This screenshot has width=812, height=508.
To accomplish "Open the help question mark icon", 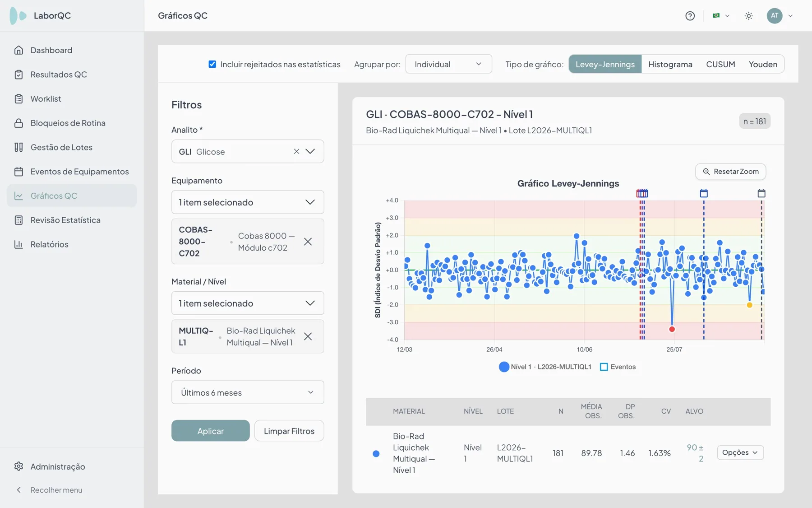I will click(x=690, y=16).
